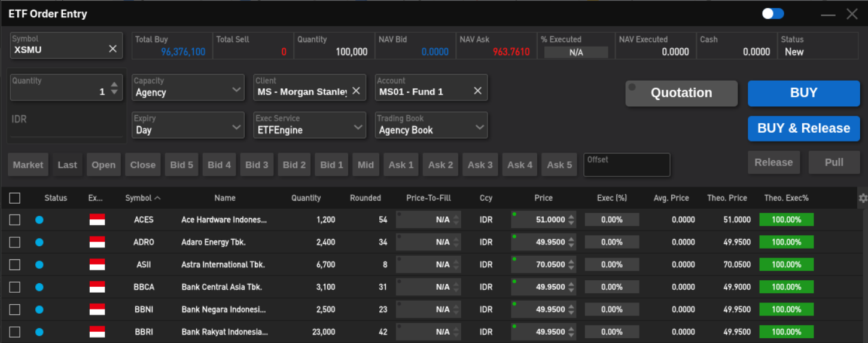The height and width of the screenshot is (343, 868).
Task: Open the Capacity dropdown showing Agency
Action: pyautogui.click(x=188, y=87)
